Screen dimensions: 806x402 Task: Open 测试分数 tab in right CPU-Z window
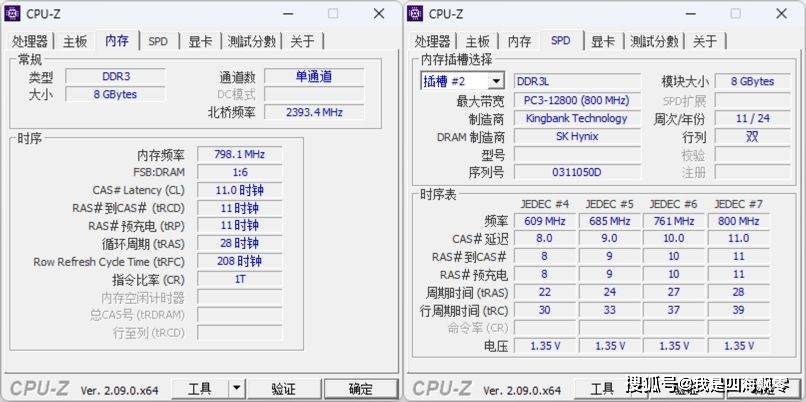tap(654, 42)
